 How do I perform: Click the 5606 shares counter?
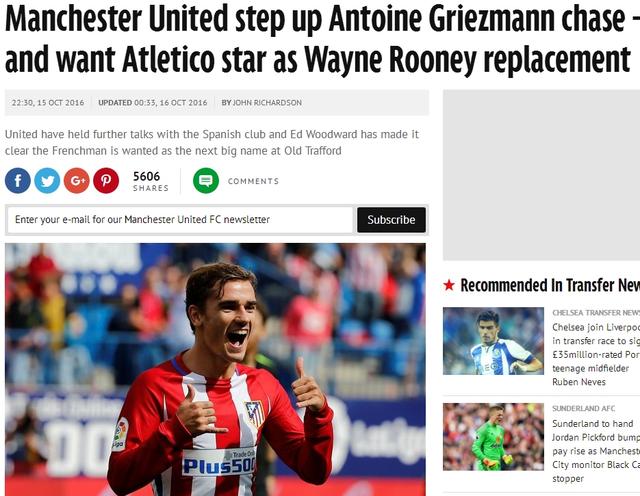tap(150, 181)
